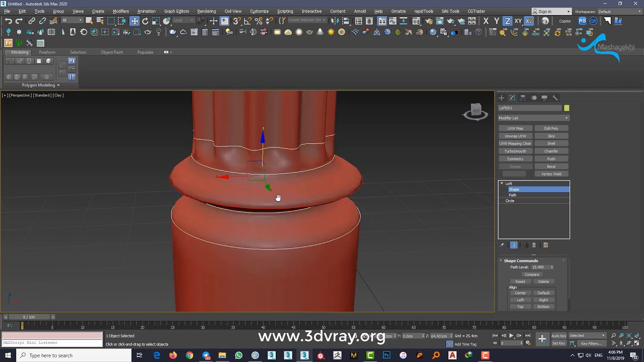Toggle the 3D Snaps icon

237,21
